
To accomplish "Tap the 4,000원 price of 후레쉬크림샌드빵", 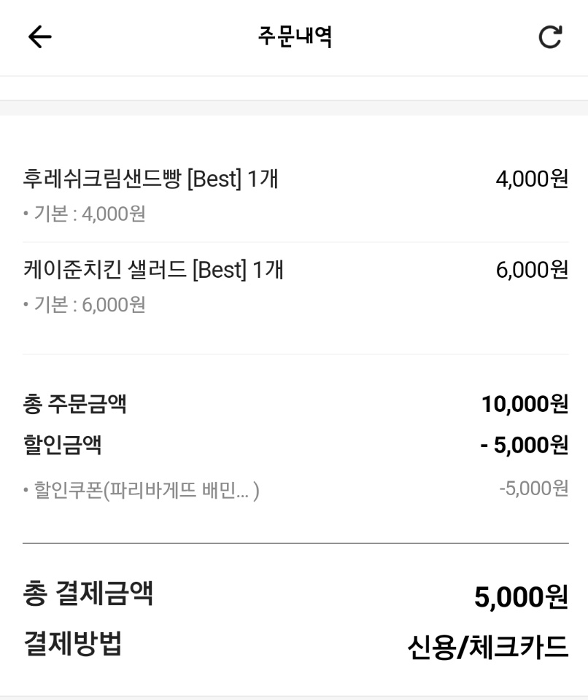I will point(531,179).
